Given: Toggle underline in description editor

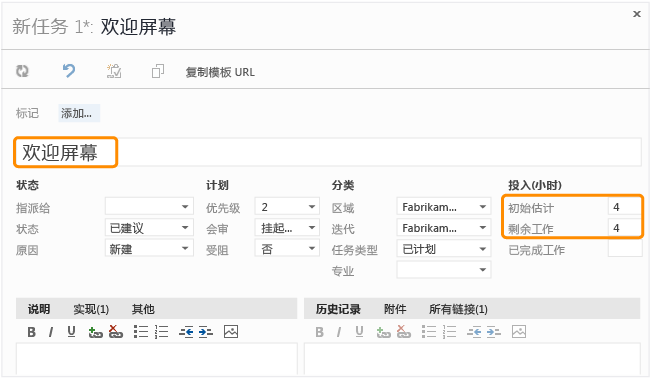Looking at the screenshot, I should 71,332.
